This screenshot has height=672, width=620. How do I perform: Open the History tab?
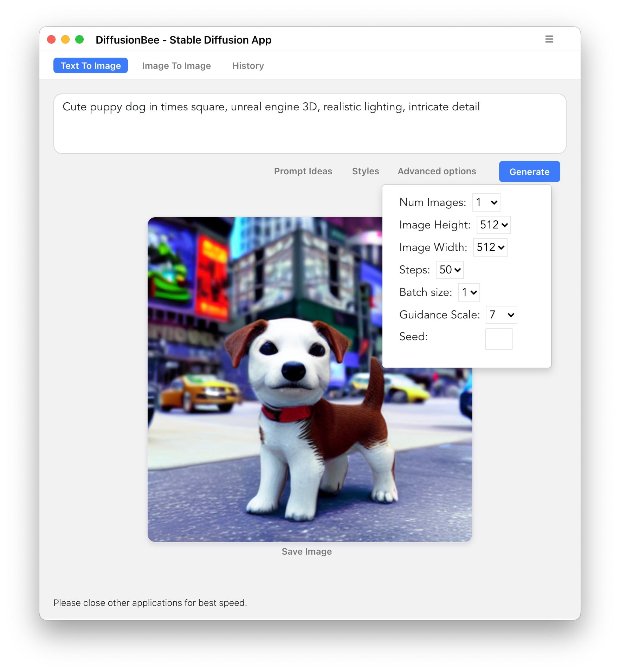tap(248, 66)
